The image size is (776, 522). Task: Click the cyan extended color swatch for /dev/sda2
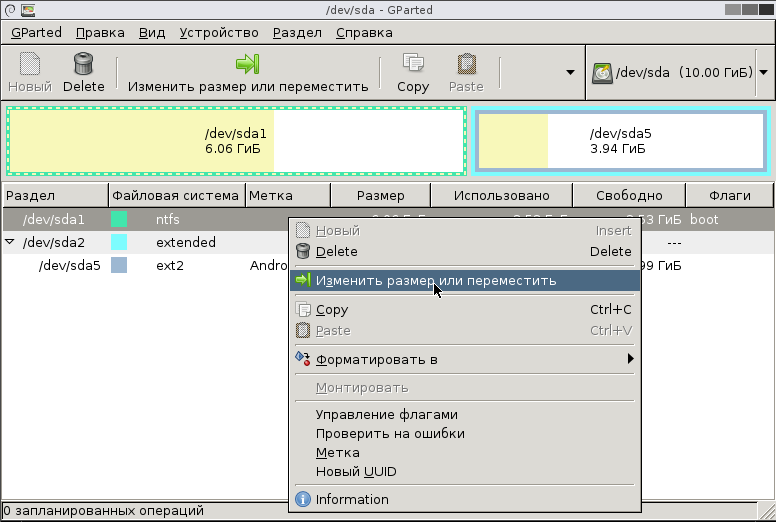tap(119, 242)
